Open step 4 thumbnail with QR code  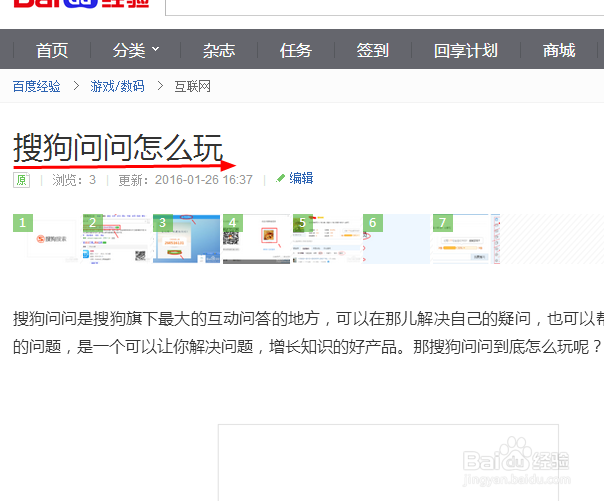point(257,239)
